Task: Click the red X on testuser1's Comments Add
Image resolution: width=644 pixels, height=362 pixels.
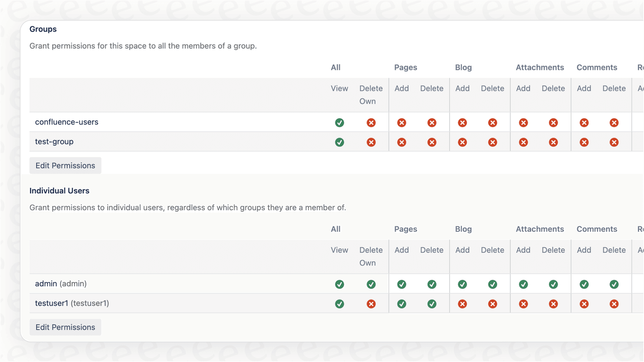Action: 584,303
